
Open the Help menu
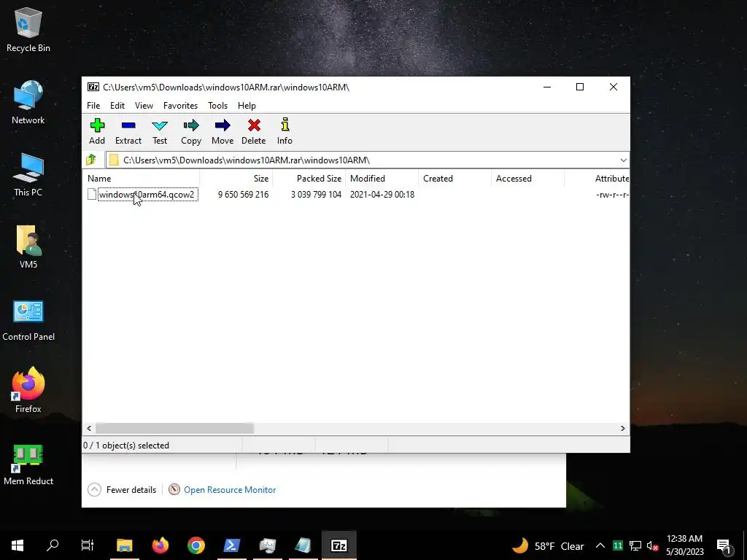(x=247, y=106)
